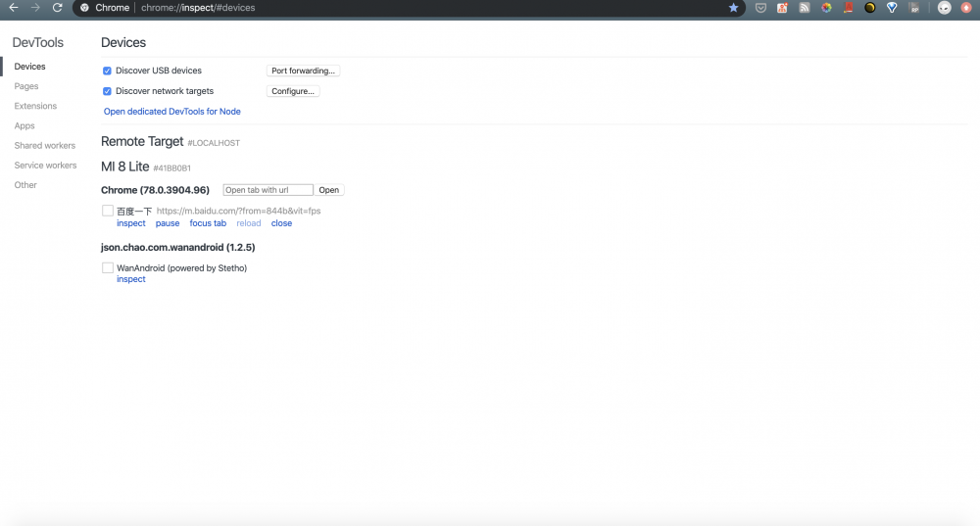980x526 pixels.
Task: Click the address bar URL chrome://inspect/#devices
Action: [198, 8]
